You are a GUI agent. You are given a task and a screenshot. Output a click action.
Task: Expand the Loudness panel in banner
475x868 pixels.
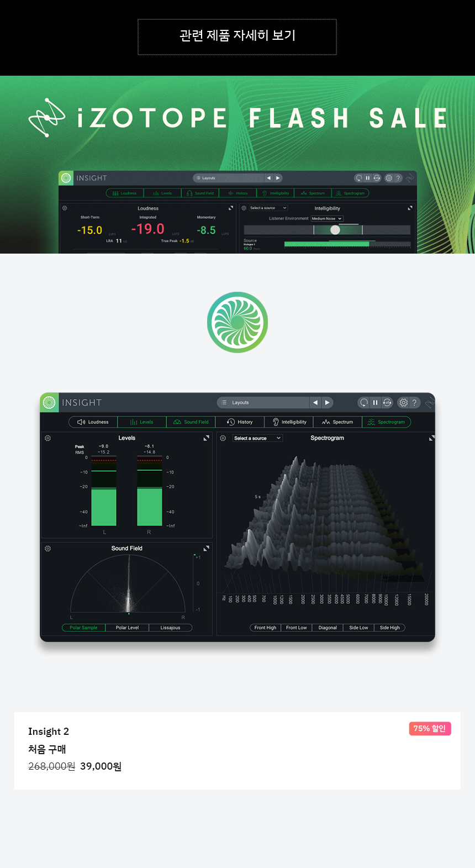click(231, 208)
